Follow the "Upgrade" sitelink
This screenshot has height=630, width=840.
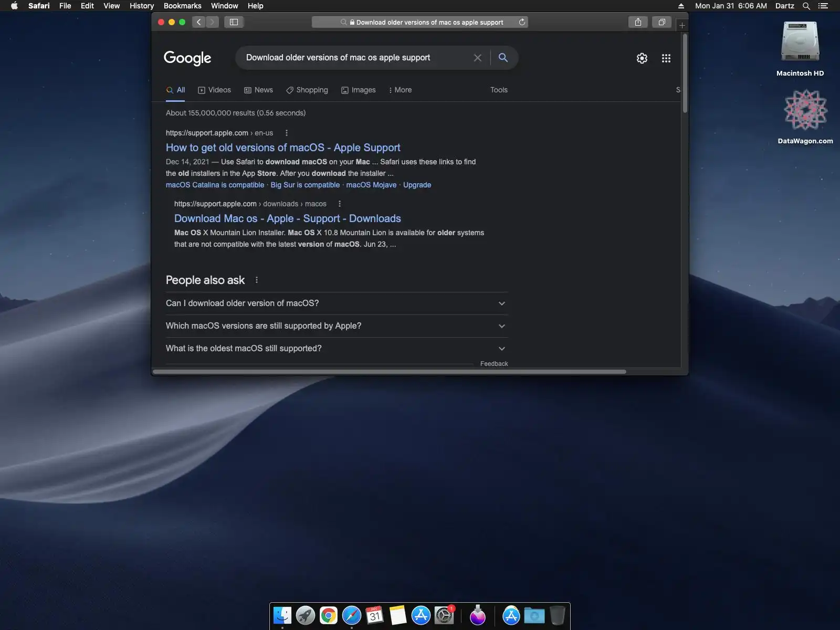[417, 185]
